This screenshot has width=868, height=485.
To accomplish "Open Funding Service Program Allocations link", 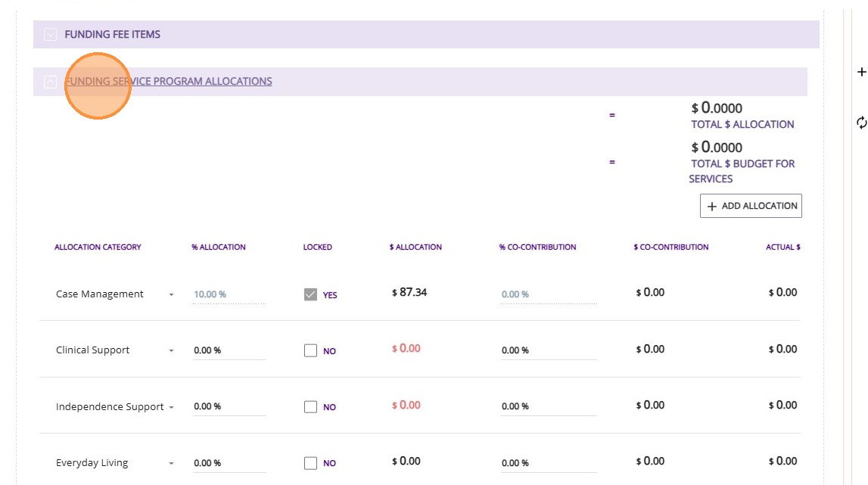I will tap(168, 82).
